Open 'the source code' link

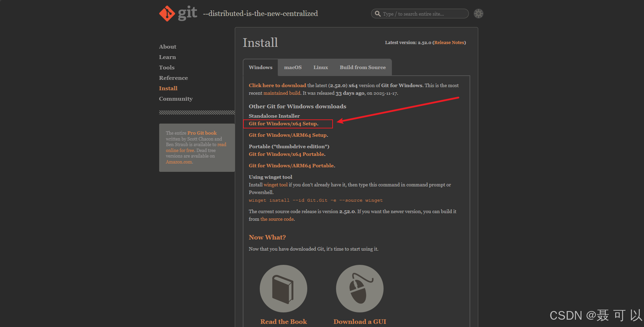(x=277, y=219)
